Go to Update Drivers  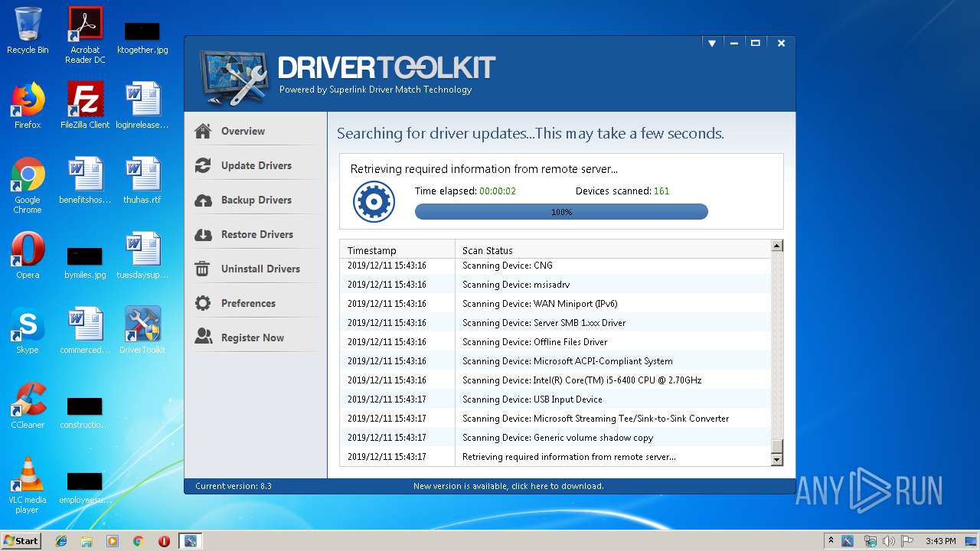[x=256, y=165]
